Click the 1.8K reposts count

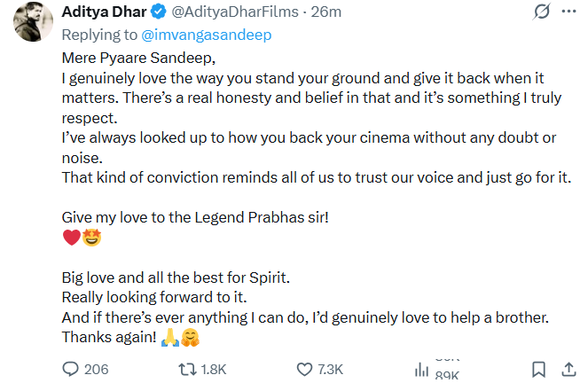[x=214, y=369]
